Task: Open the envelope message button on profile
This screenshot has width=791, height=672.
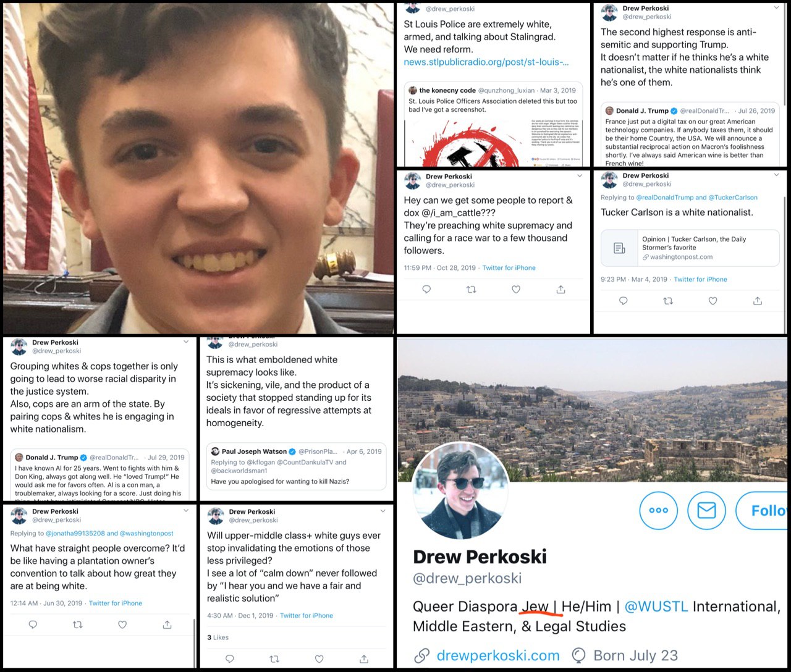Action: click(706, 510)
